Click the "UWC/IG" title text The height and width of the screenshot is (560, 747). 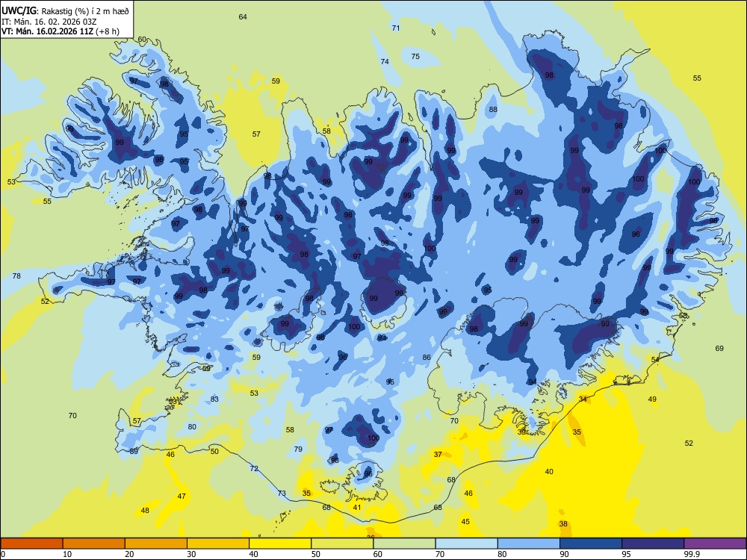point(19,11)
